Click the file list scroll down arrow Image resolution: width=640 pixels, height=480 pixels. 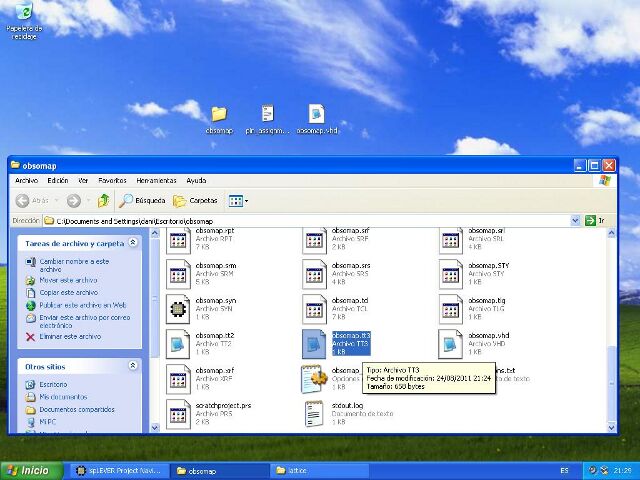[611, 427]
